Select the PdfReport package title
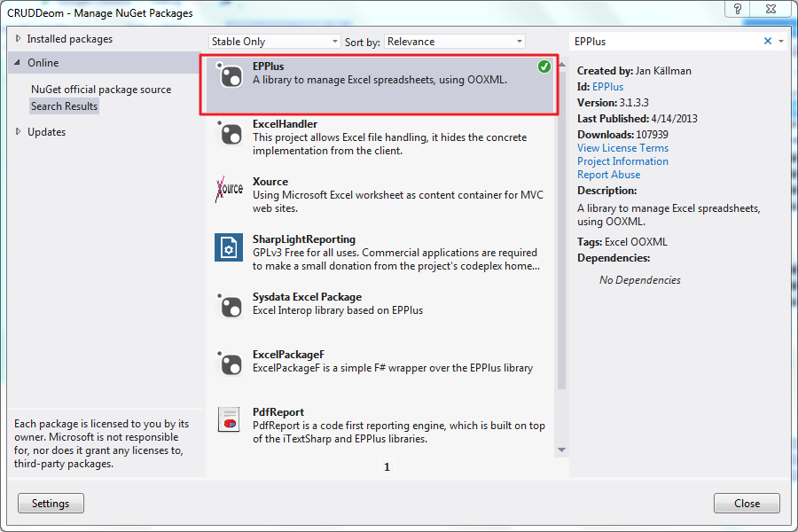 tap(278, 411)
